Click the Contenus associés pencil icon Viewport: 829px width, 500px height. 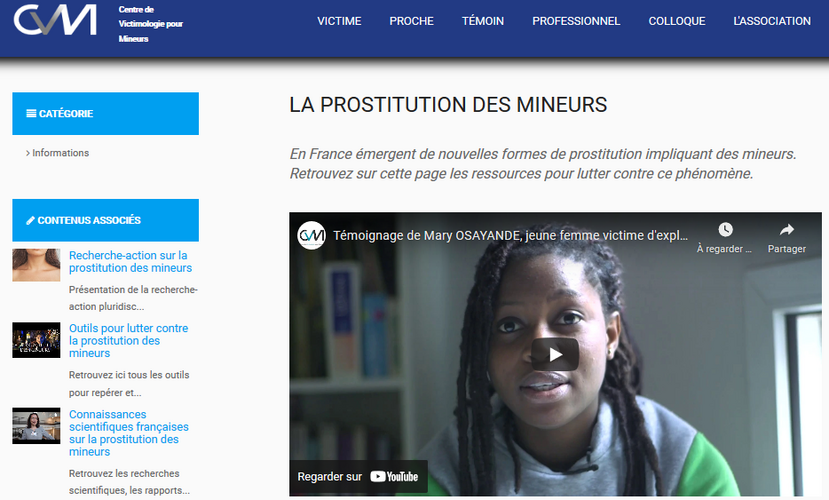pyautogui.click(x=31, y=220)
